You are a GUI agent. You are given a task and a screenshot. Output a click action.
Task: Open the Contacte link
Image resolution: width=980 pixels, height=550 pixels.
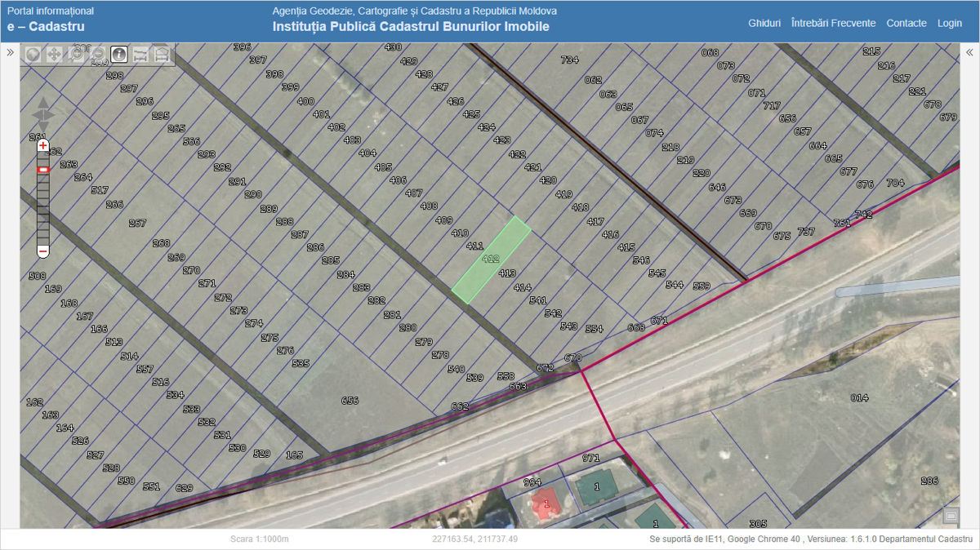906,24
